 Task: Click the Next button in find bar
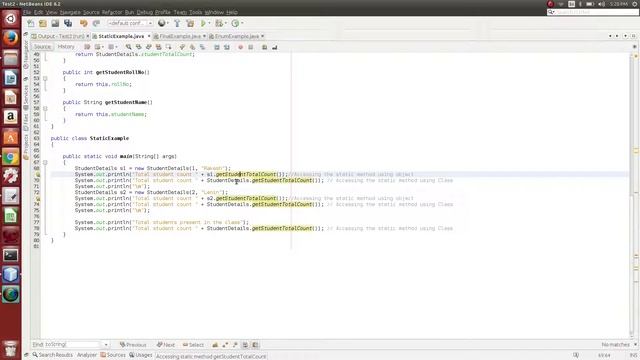point(166,345)
